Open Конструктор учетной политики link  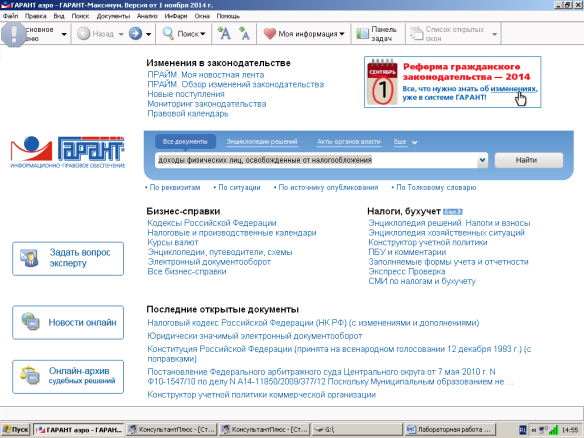pyautogui.click(x=428, y=242)
